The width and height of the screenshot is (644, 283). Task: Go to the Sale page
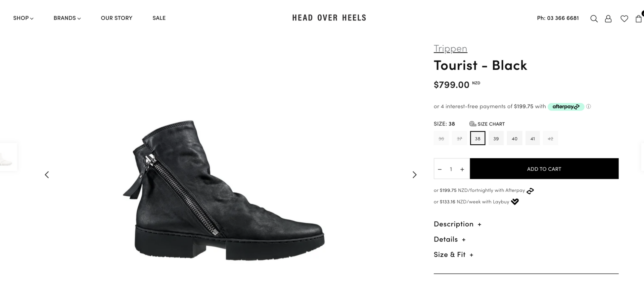tap(159, 18)
